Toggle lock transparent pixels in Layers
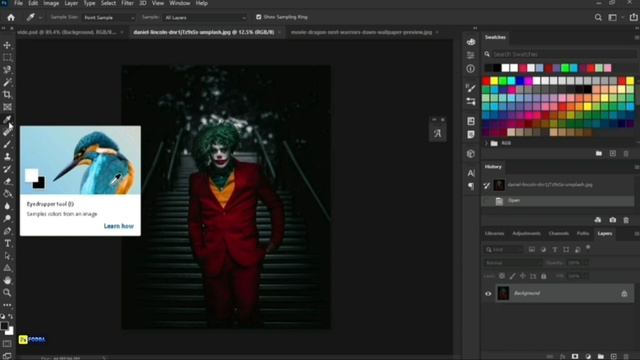Image resolution: width=640 pixels, height=360 pixels. click(x=502, y=276)
